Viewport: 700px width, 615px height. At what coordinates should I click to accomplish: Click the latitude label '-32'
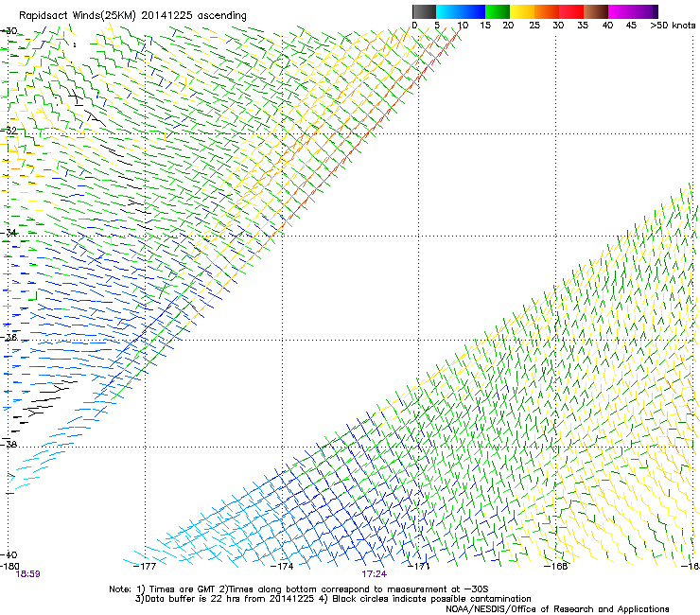coord(9,131)
